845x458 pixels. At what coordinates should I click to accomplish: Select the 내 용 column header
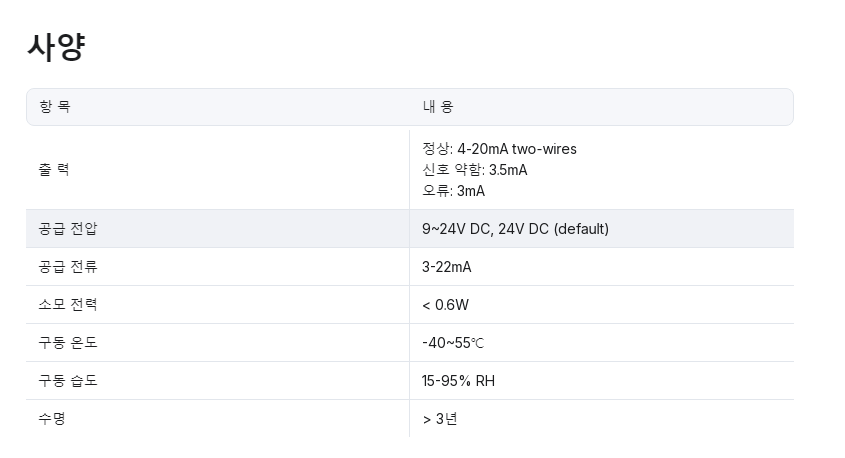[438, 107]
